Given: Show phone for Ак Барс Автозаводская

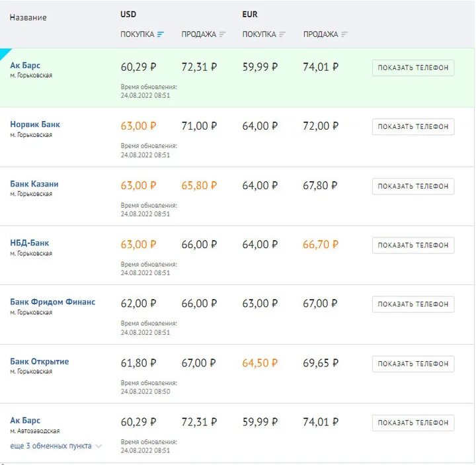Looking at the screenshot, I should point(413,423).
